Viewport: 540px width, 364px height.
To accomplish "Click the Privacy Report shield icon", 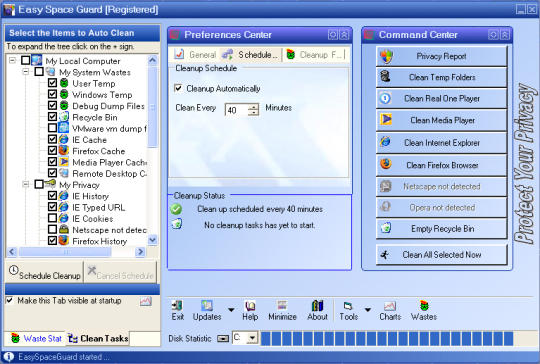I will tap(386, 56).
